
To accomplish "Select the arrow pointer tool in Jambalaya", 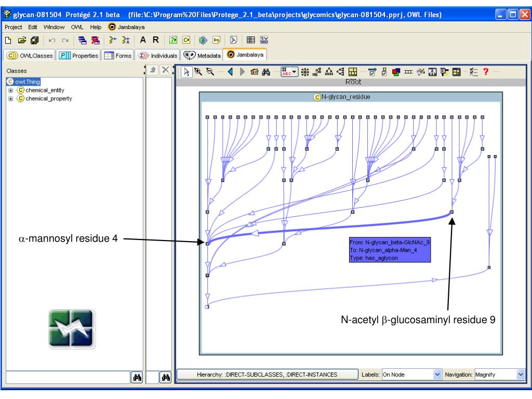I will 187,72.
